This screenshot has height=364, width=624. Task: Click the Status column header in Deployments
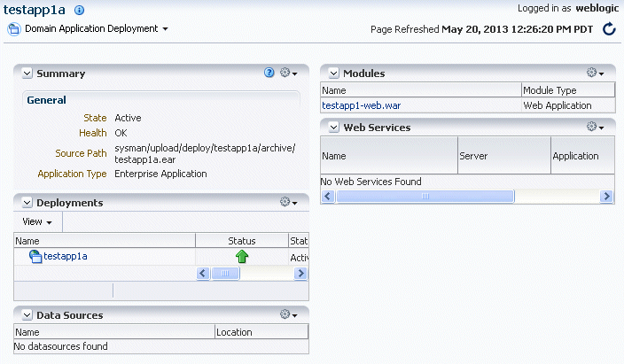coord(242,241)
